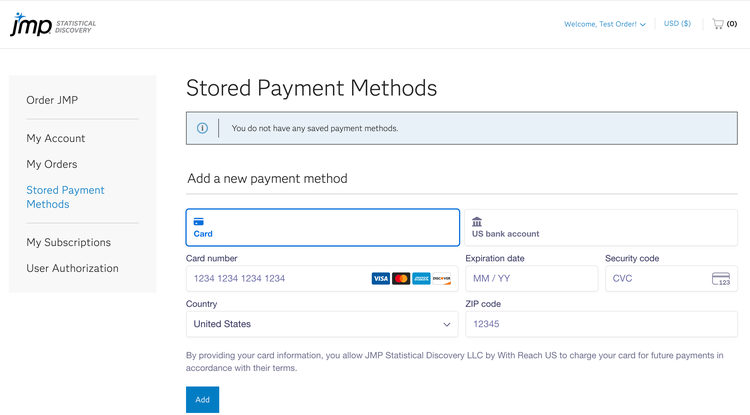The width and height of the screenshot is (750, 415).
Task: Open User Authorization in the sidebar
Action: (72, 268)
